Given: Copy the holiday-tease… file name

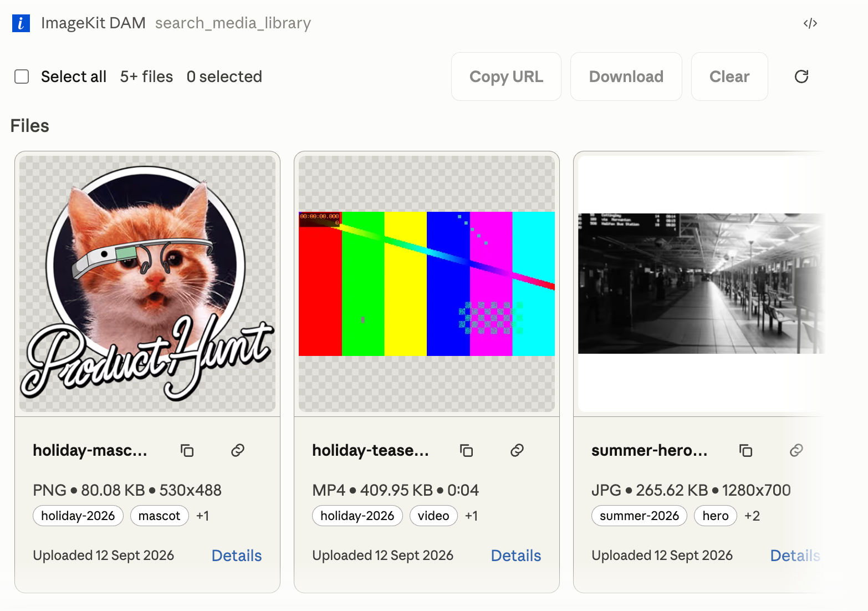Looking at the screenshot, I should (x=467, y=450).
